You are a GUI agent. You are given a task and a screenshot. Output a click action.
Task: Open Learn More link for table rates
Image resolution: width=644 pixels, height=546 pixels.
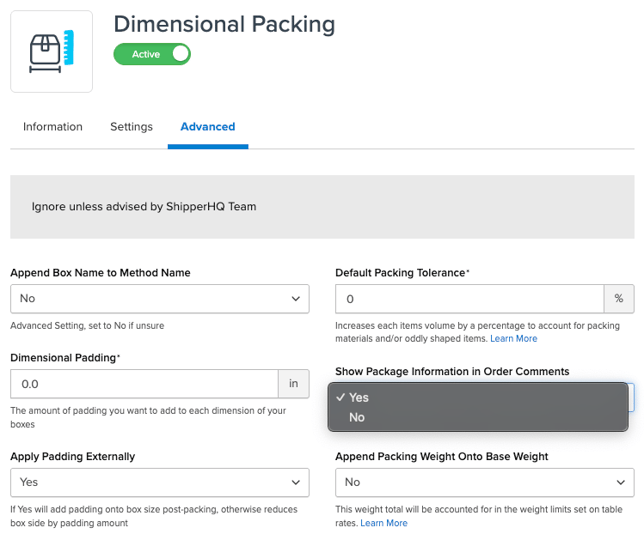pyautogui.click(x=384, y=523)
